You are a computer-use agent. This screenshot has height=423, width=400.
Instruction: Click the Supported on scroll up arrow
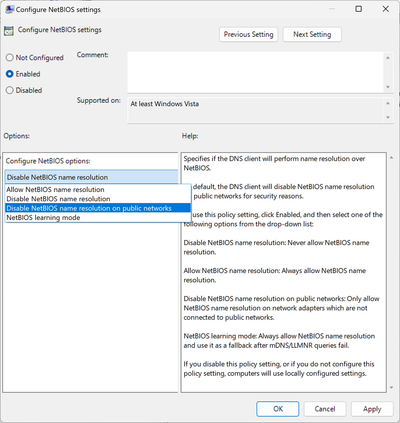388,103
